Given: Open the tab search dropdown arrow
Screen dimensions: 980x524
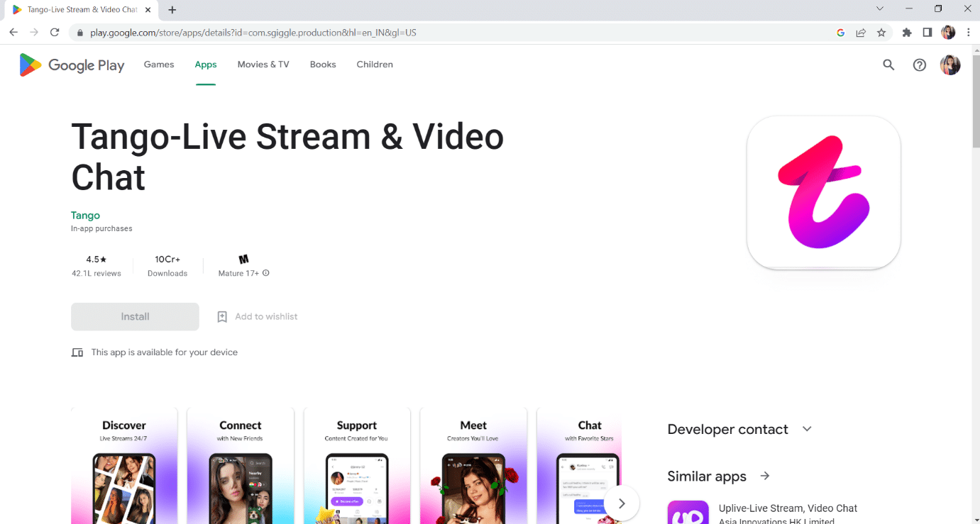Looking at the screenshot, I should [880, 9].
